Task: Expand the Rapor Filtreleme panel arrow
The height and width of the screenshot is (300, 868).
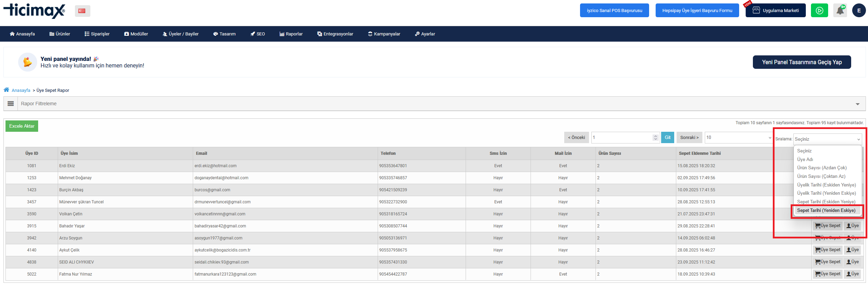Action: tap(857, 104)
